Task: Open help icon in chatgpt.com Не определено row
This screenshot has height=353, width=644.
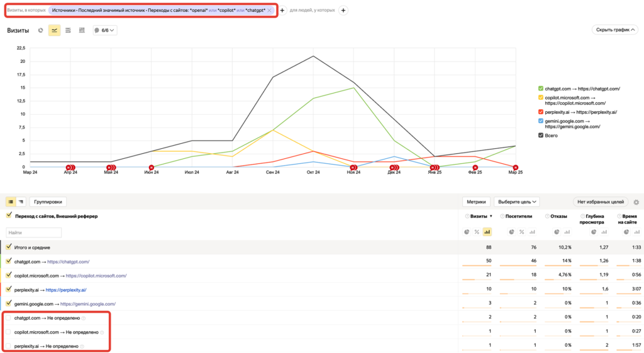Action: 84,318
